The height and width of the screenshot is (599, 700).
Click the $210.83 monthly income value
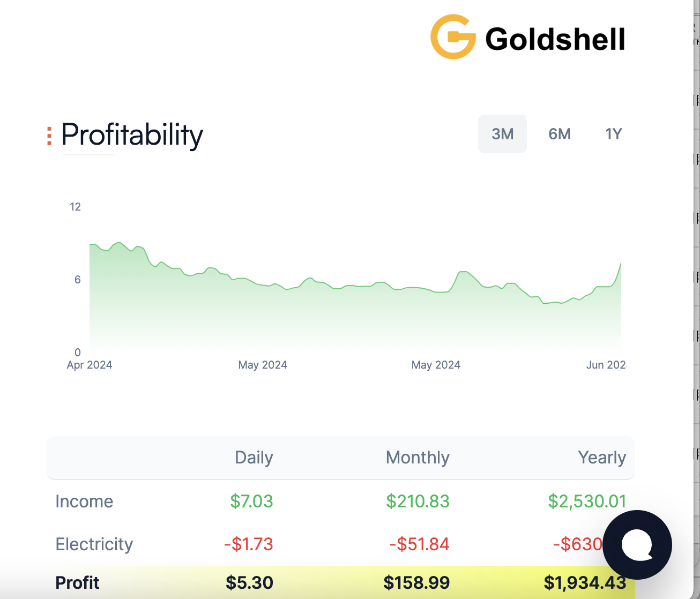[417, 501]
